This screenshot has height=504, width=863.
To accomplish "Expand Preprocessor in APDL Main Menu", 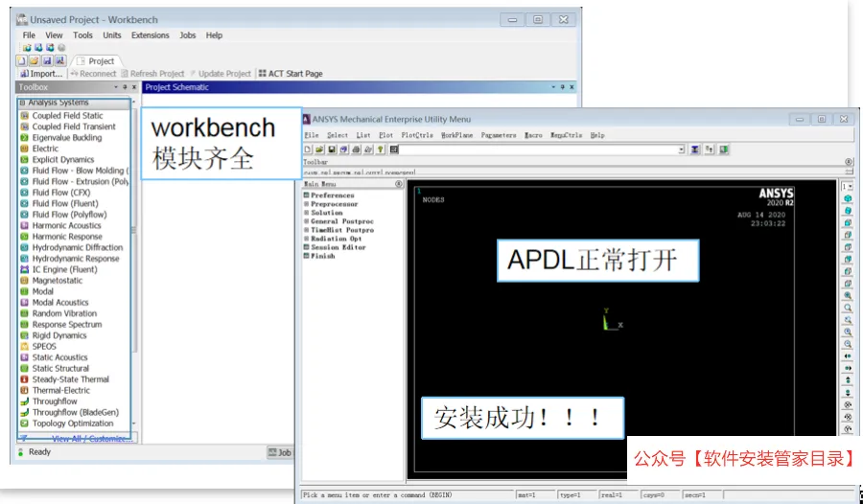I will pos(306,203).
